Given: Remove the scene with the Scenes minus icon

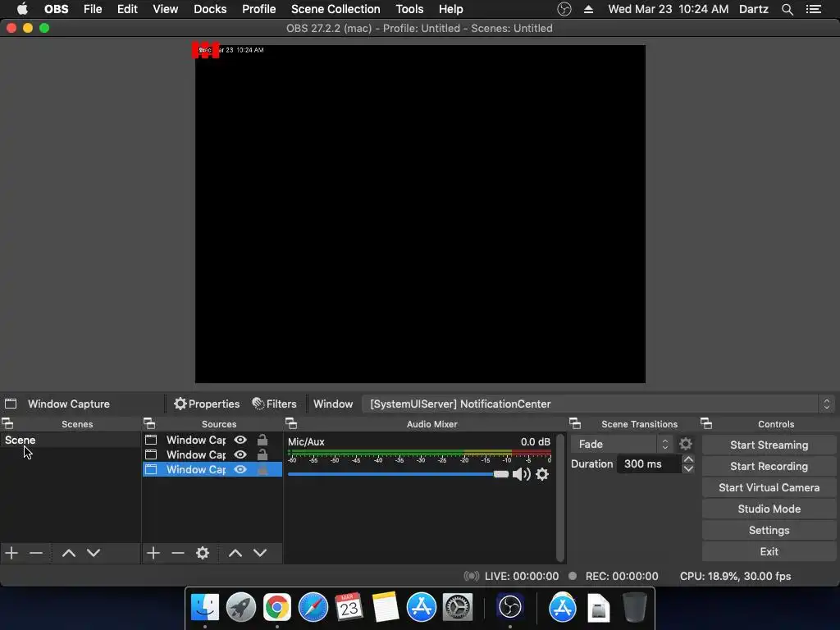Looking at the screenshot, I should click(x=36, y=553).
